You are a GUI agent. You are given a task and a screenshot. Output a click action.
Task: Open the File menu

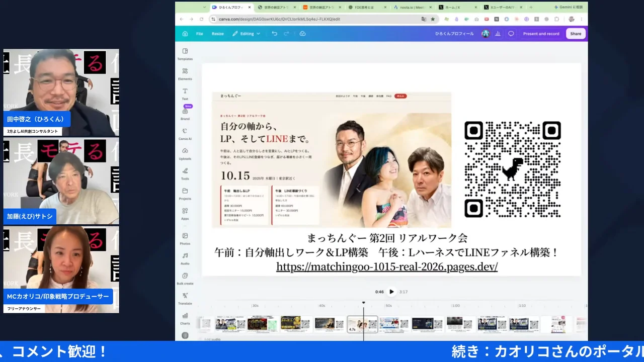[200, 34]
